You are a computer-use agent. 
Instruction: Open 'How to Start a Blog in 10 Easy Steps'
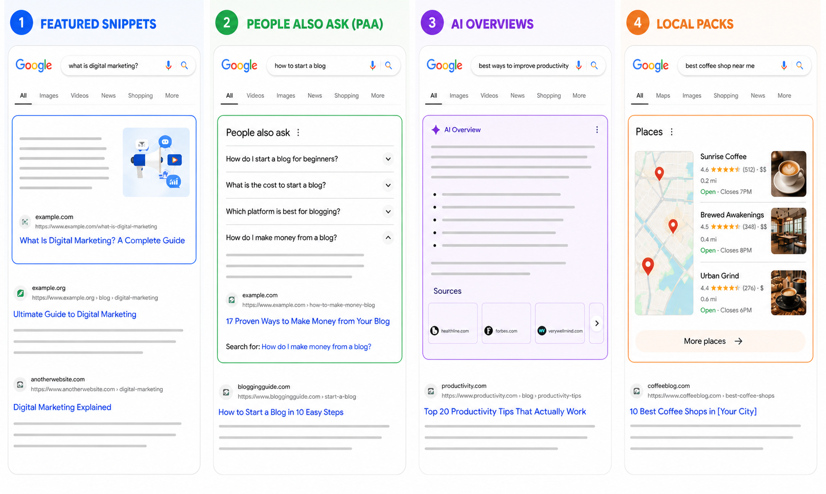281,412
